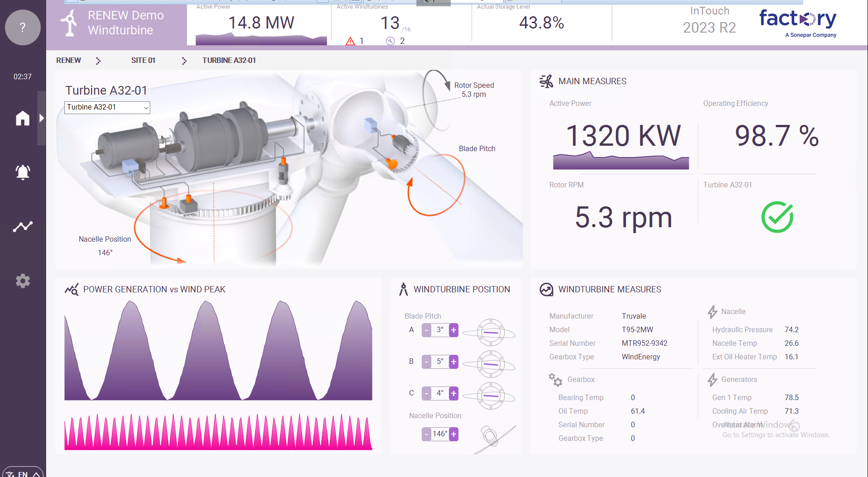The height and width of the screenshot is (477, 868).
Task: Click Cooling Air Temp value 71.3
Action: (792, 411)
